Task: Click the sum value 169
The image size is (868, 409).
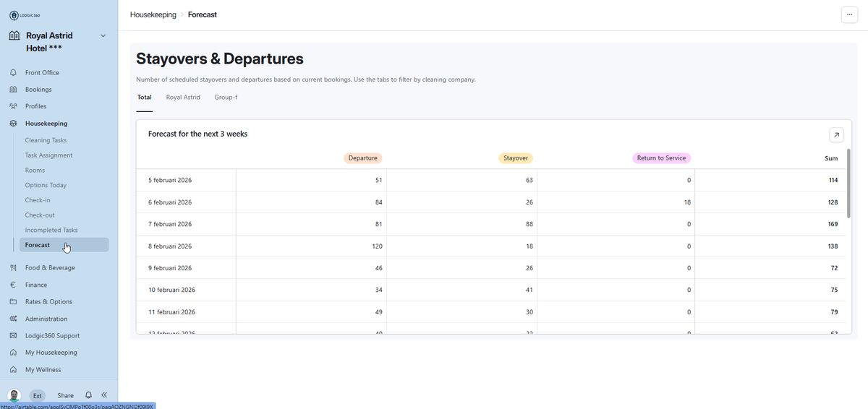Action: coord(833,224)
